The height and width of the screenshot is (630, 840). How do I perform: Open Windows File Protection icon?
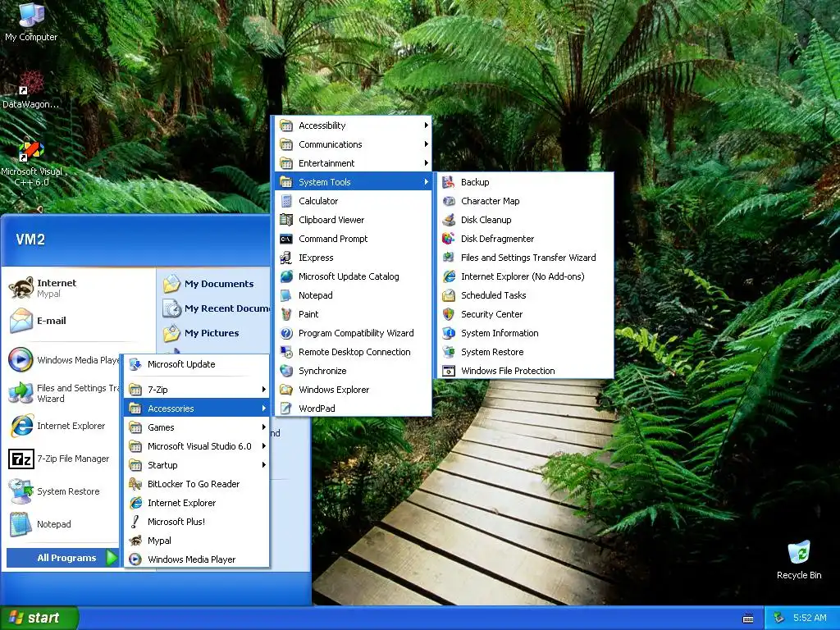pos(449,371)
